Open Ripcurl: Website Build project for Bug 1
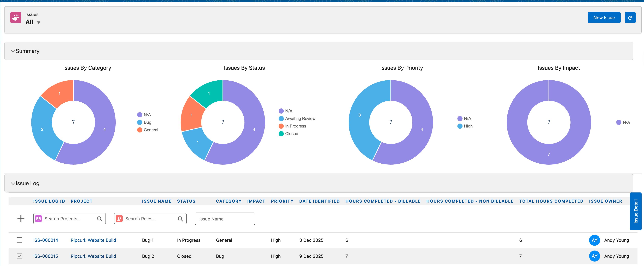Image resolution: width=644 pixels, height=266 pixels. (93, 240)
